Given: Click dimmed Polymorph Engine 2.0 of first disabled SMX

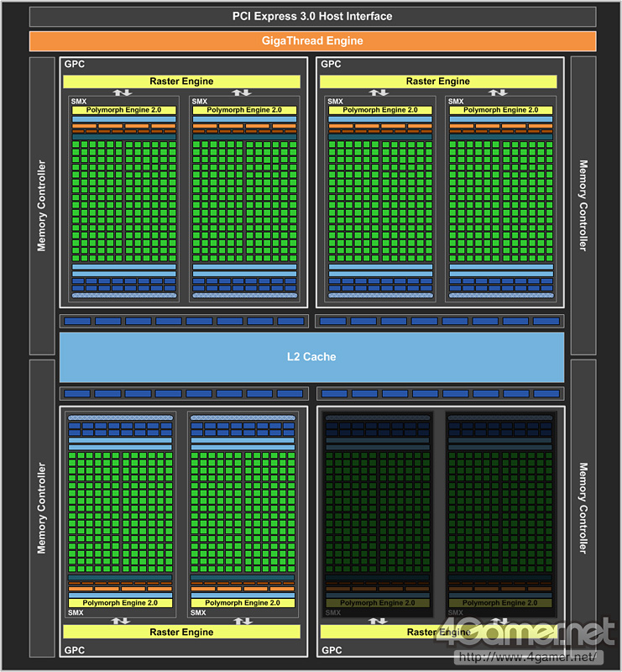Looking at the screenshot, I should (x=378, y=603).
